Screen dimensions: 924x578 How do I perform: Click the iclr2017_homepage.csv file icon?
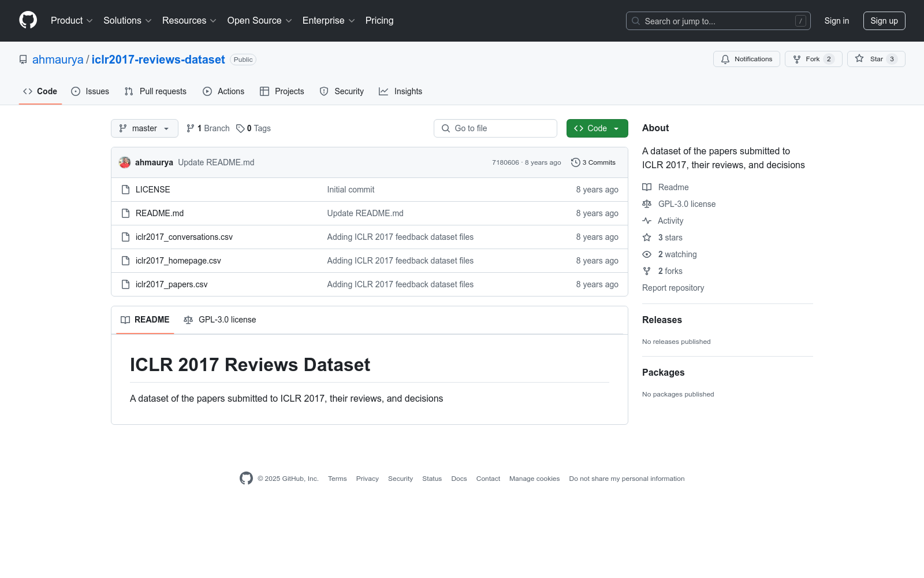(x=125, y=261)
